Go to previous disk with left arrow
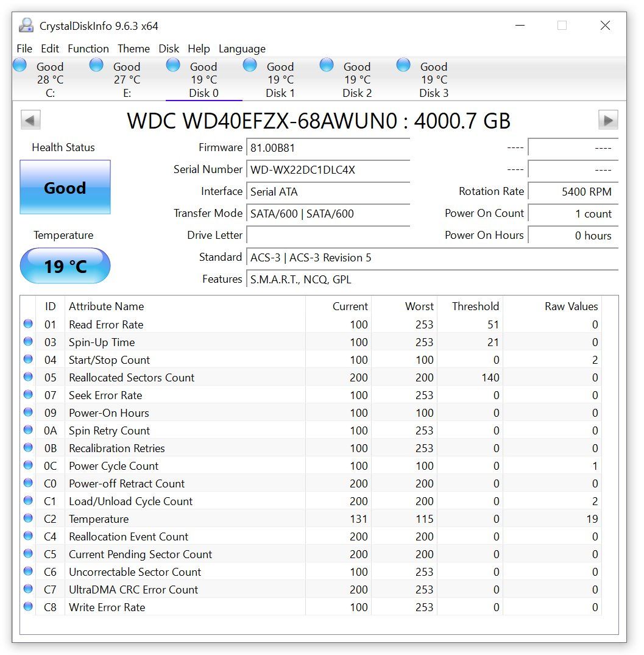The height and width of the screenshot is (655, 644). tap(30, 120)
